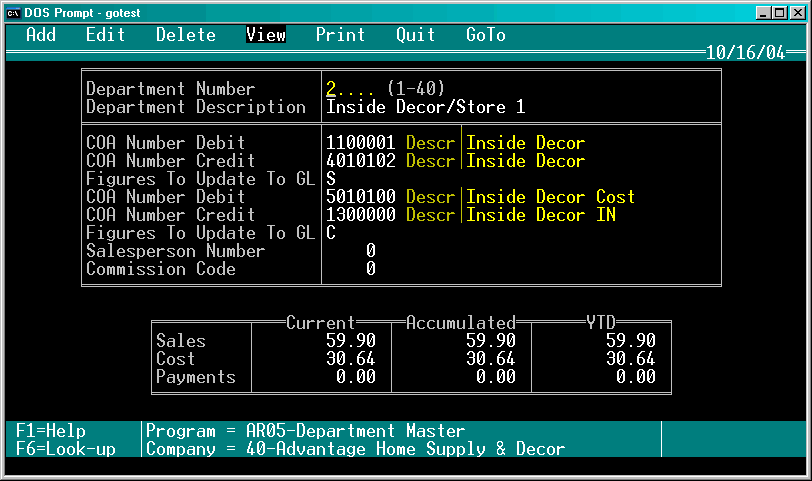Click COA credit number 4010102
812x481 pixels.
pyautogui.click(x=361, y=161)
